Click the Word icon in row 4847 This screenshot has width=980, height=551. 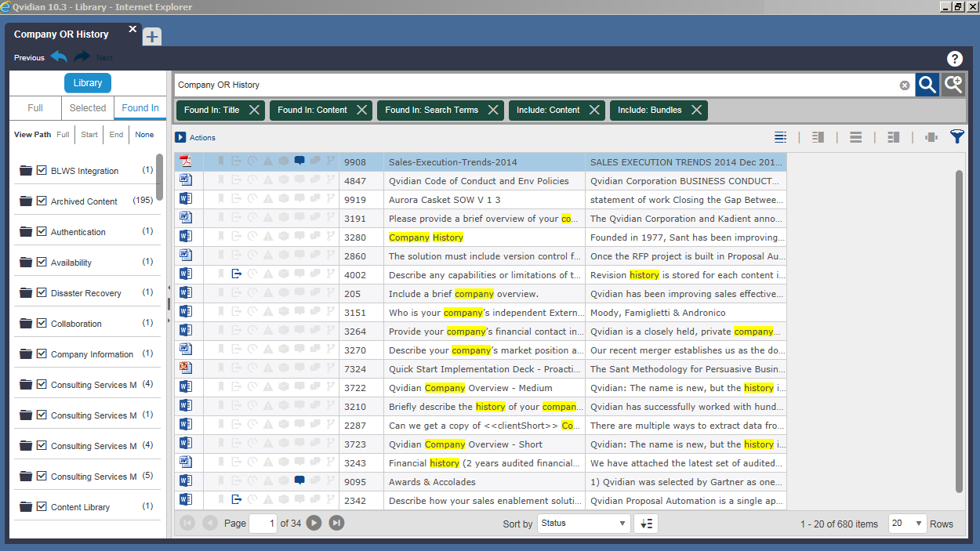click(x=186, y=179)
